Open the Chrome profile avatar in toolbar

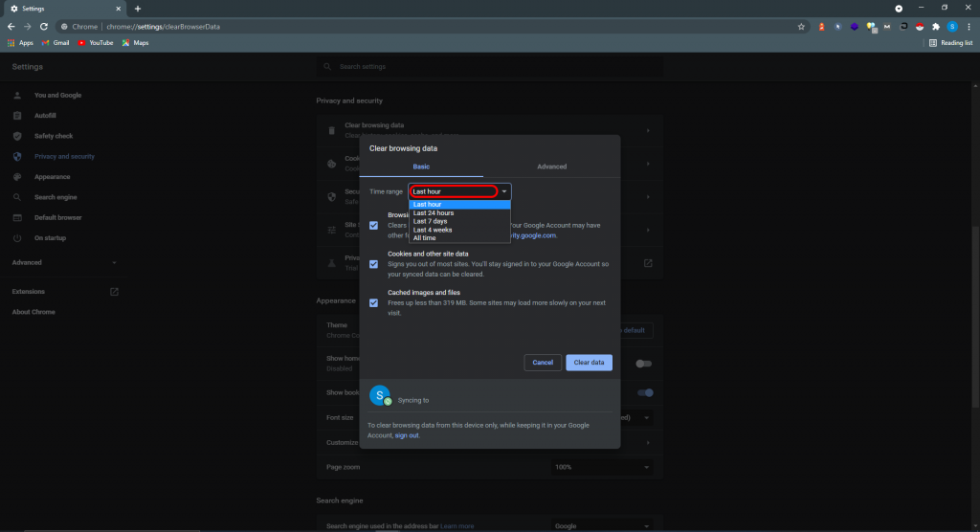click(x=952, y=27)
